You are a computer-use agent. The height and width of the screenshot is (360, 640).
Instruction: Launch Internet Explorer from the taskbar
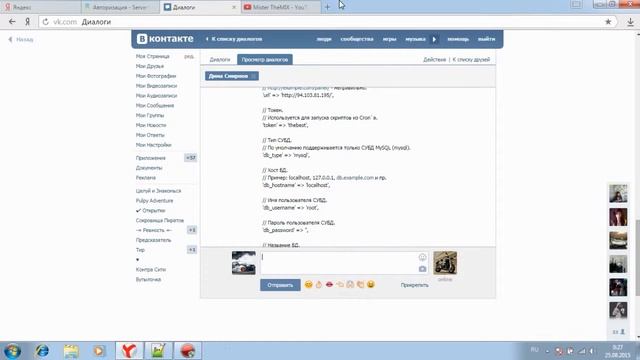pyautogui.click(x=42, y=351)
